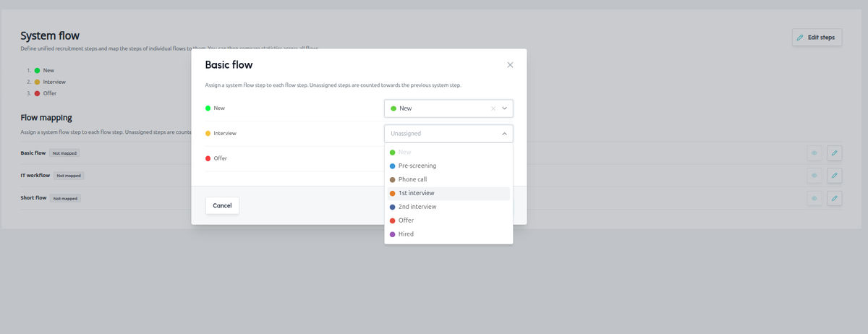This screenshot has height=334, width=868.
Task: Select Offer in the dropdown list
Action: click(x=448, y=220)
